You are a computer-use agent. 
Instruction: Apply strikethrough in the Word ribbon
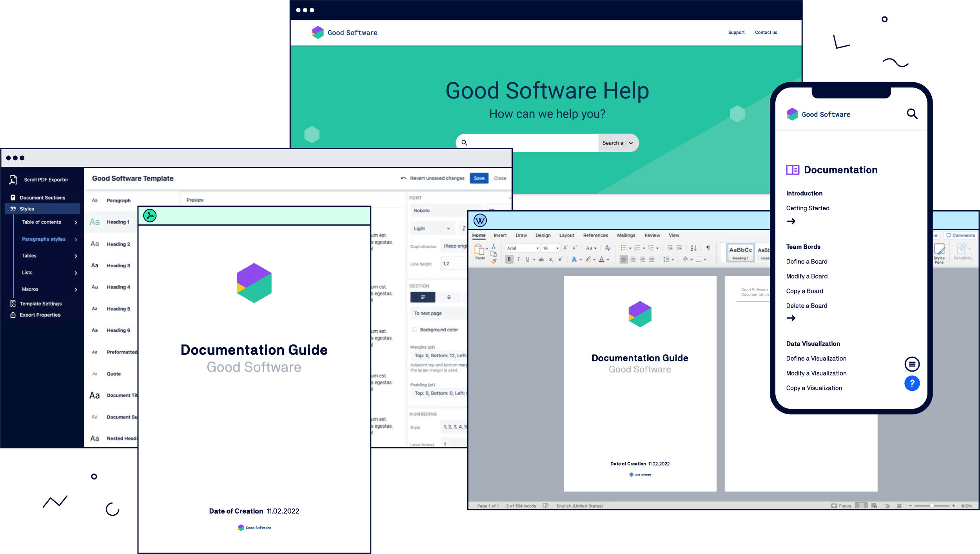coord(541,259)
